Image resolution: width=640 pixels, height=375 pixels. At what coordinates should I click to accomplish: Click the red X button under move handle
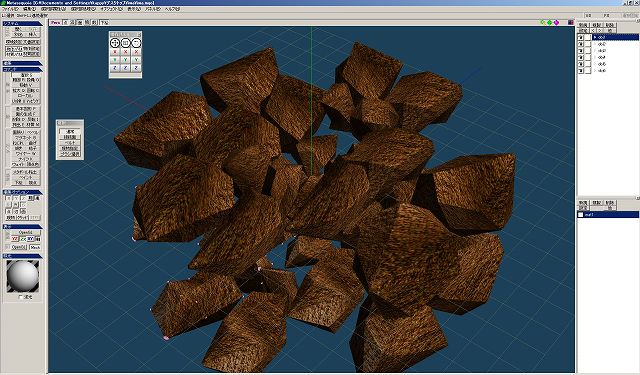point(115,52)
